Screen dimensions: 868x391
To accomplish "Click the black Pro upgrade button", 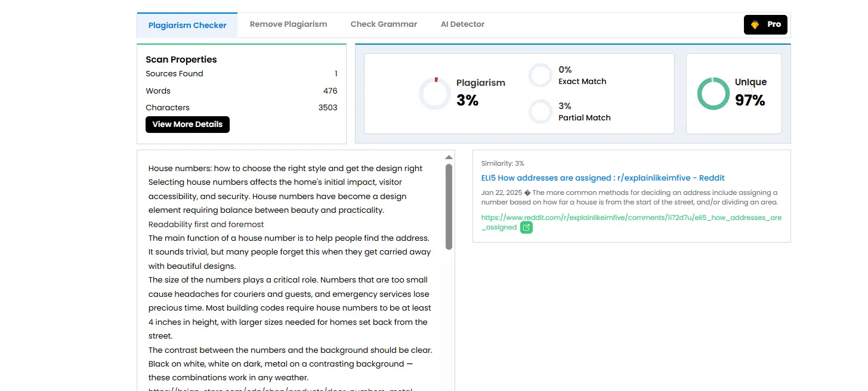I will (765, 24).
